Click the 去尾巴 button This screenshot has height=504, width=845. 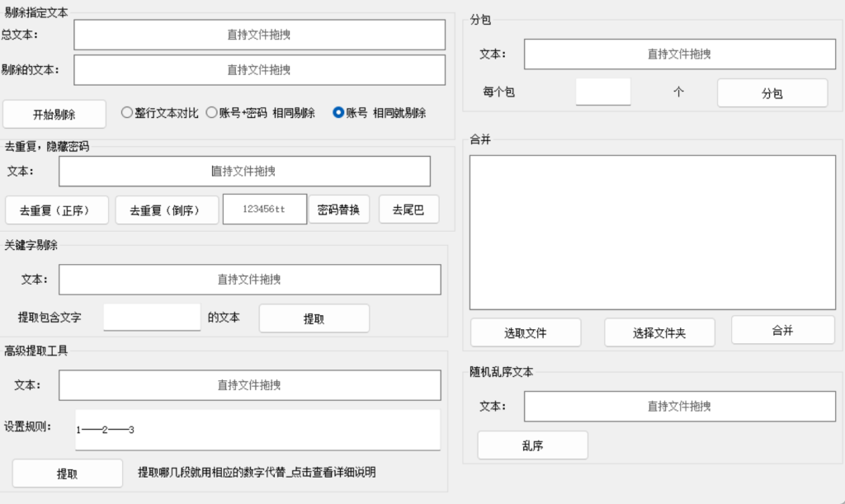pos(408,210)
